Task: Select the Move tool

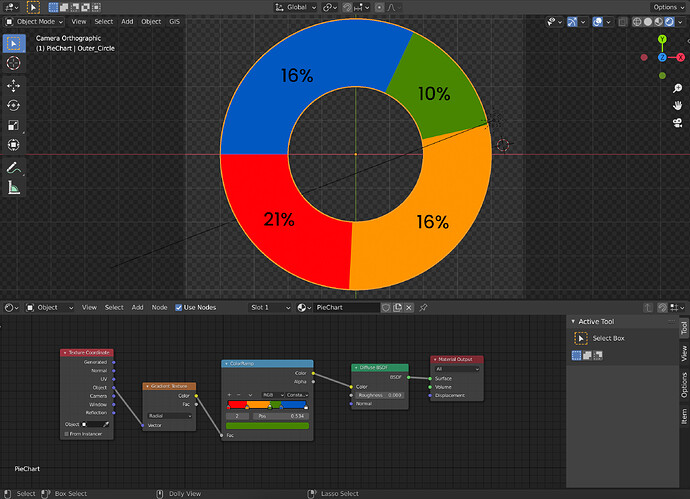Action: [x=14, y=86]
